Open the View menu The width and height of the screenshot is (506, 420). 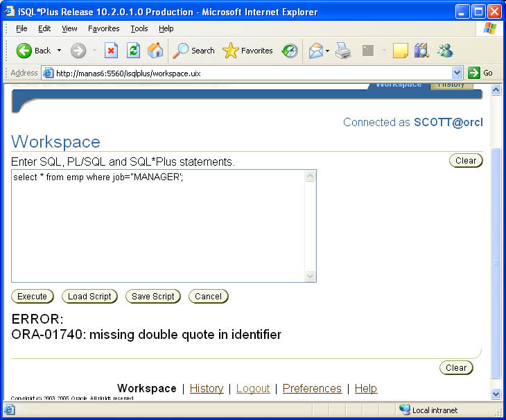coord(69,28)
